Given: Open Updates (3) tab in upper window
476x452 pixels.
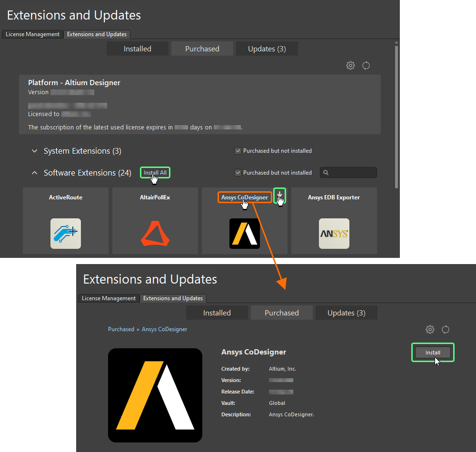Looking at the screenshot, I should click(x=267, y=49).
